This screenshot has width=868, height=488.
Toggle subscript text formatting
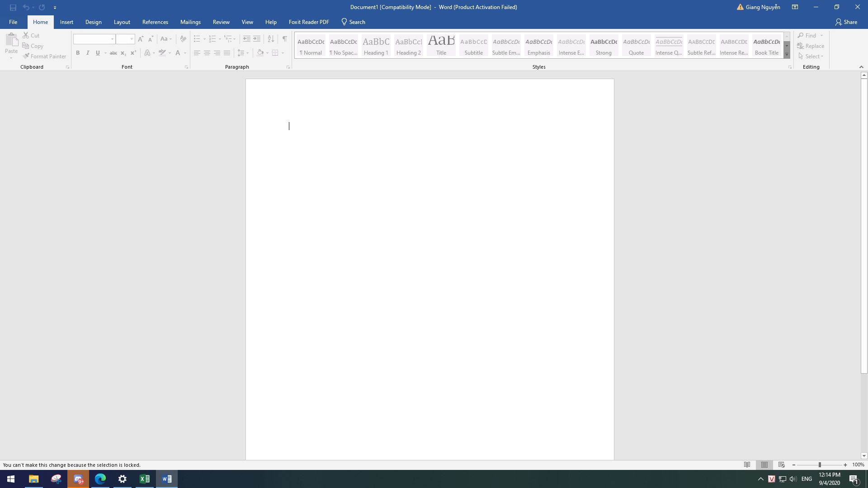tap(122, 54)
